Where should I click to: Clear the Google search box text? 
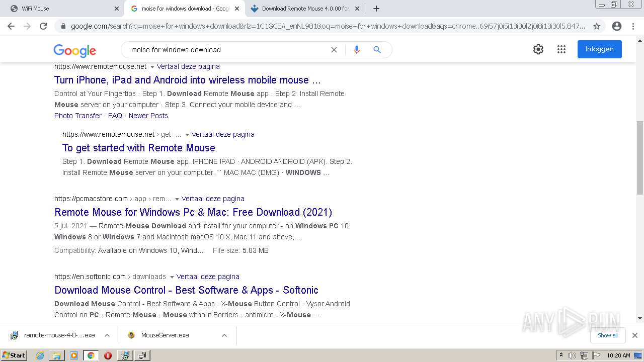tap(334, 50)
